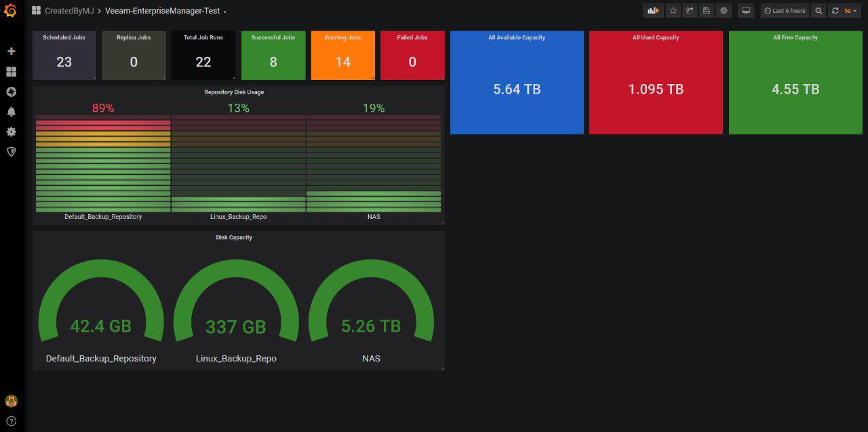Open the Explore compass icon in sidebar

11,92
